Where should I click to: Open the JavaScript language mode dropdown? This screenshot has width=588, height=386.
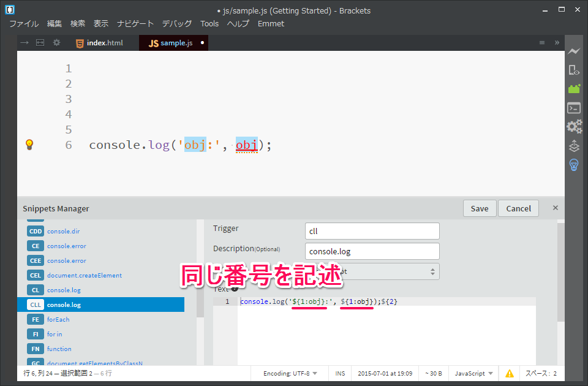pyautogui.click(x=473, y=373)
